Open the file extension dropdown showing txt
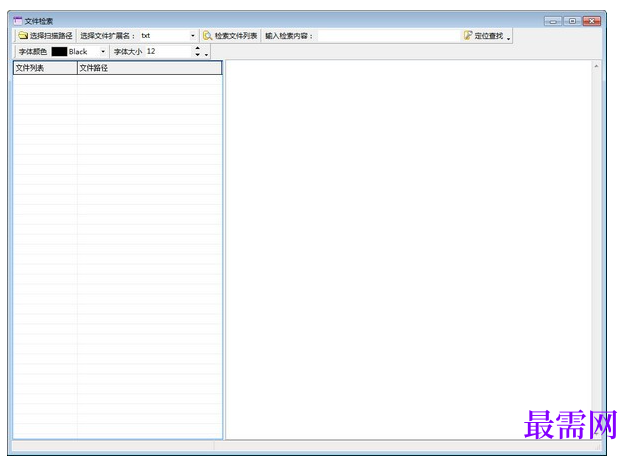Screen dimensions: 636x456 193,36
